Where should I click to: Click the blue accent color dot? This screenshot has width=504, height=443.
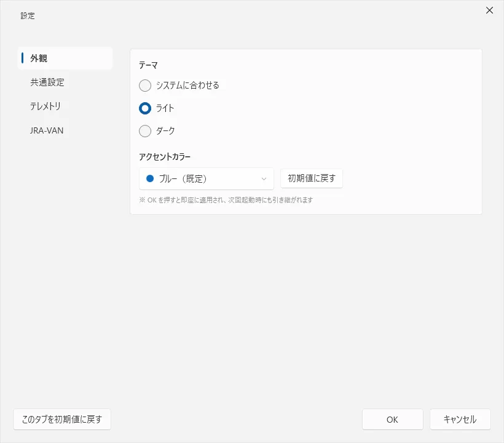point(150,178)
